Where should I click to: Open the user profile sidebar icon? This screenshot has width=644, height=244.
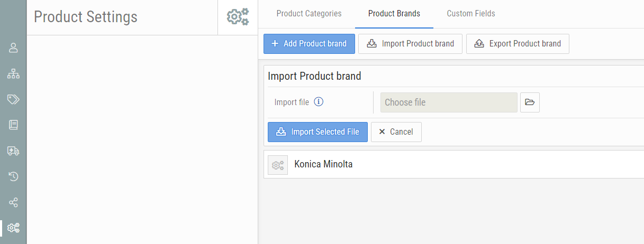13,48
